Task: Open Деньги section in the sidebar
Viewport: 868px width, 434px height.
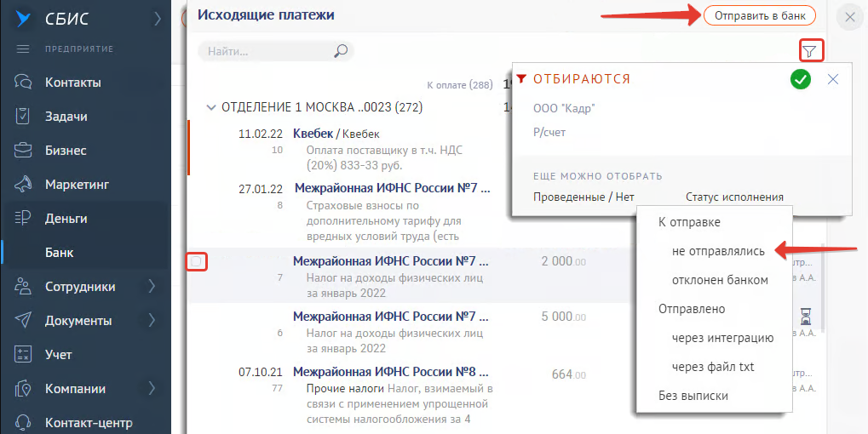Action: tap(66, 219)
